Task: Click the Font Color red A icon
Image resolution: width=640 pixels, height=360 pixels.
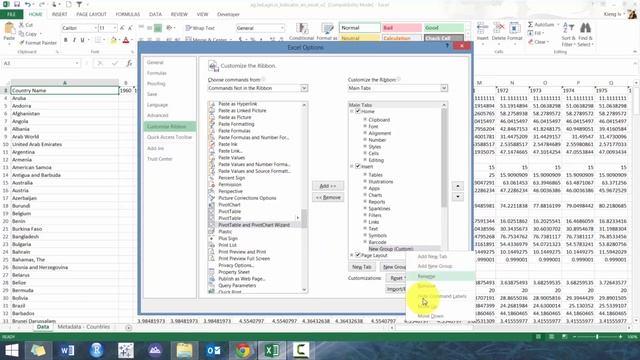Action: [126, 40]
